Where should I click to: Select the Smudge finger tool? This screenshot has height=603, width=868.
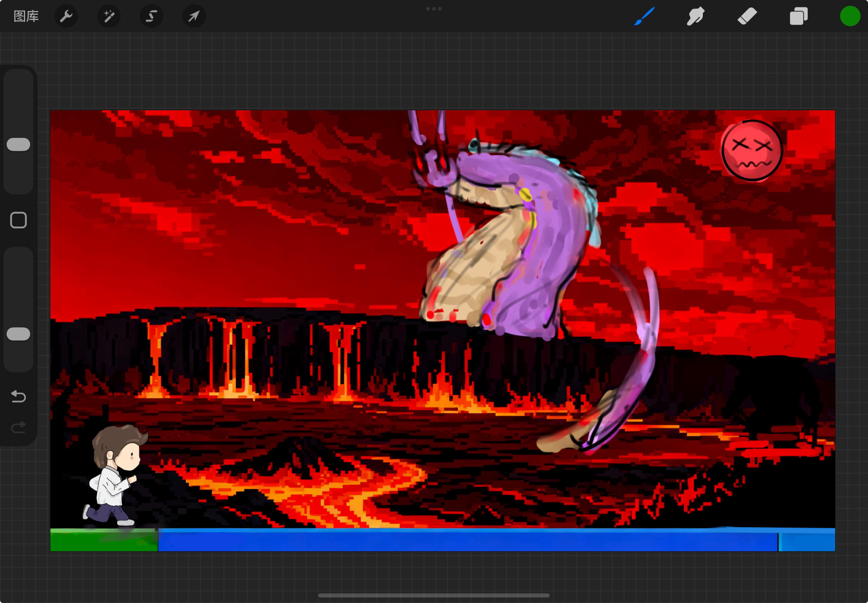coord(695,16)
